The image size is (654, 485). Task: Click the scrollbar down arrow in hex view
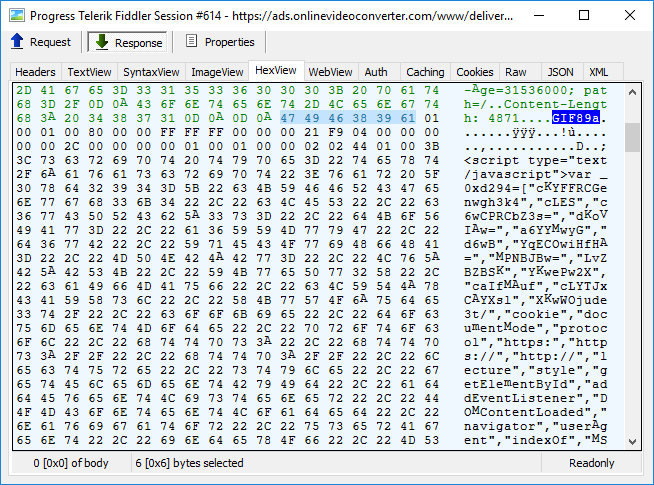click(632, 439)
